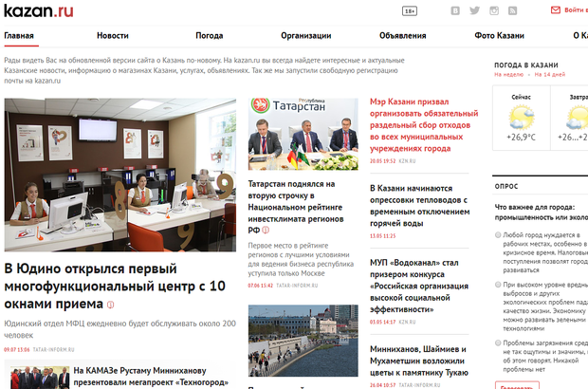
Task: Click the RSS feed icon
Action: (512, 10)
